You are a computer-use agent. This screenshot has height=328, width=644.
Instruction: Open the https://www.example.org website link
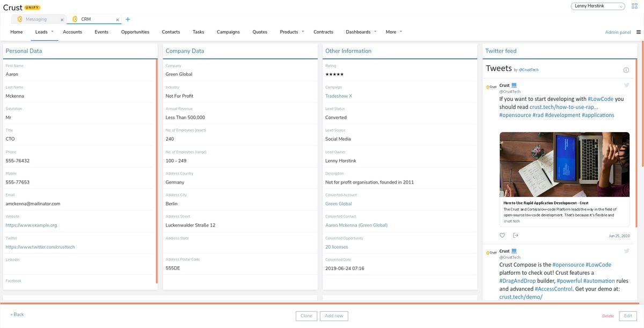[31, 225]
